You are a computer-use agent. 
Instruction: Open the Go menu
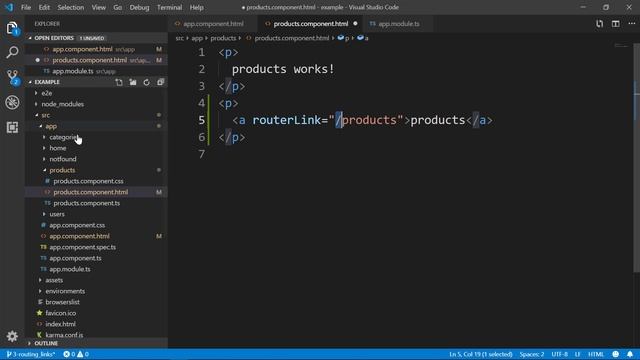click(x=118, y=7)
